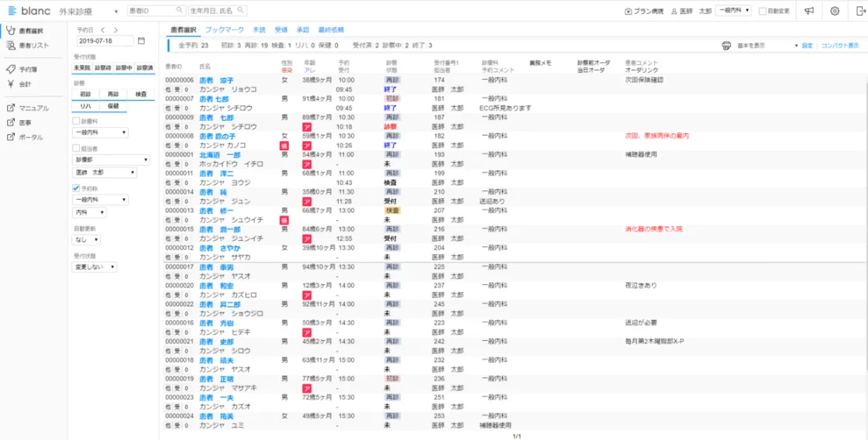Open the calendar picker beside the date field
Viewport: 868px width, 440px height.
pyautogui.click(x=141, y=40)
